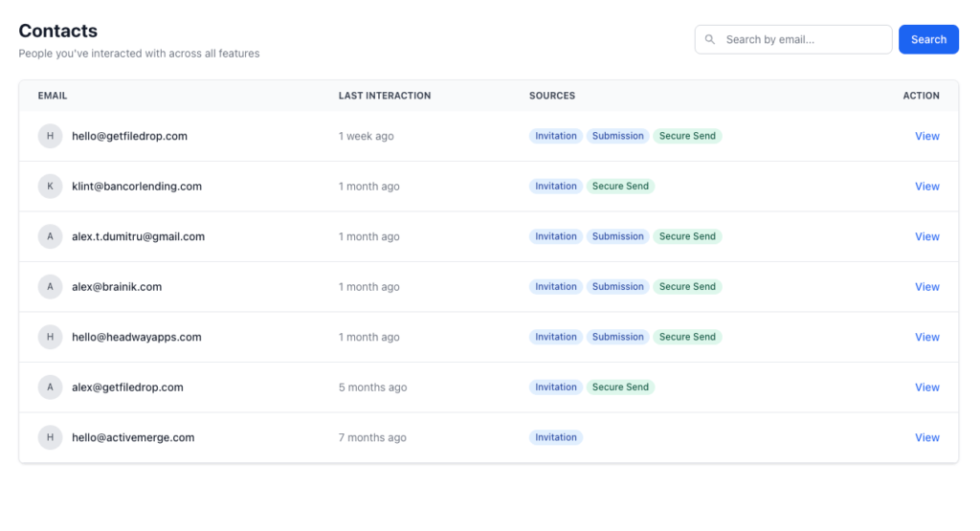Click the '5 months ago' cell
980x531 pixels.
(372, 387)
